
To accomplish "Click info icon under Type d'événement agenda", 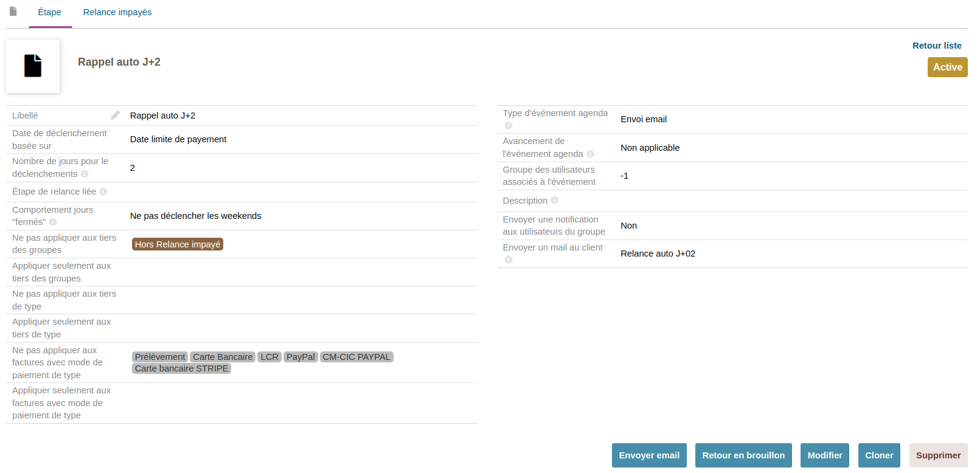I will 509,125.
